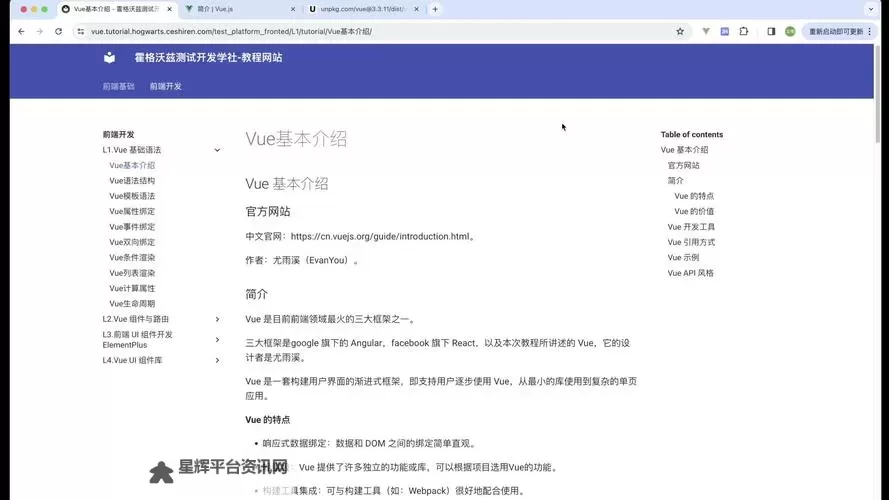The height and width of the screenshot is (500, 889).
Task: Open Vue生命周期 in the sidebar
Action: 132,303
